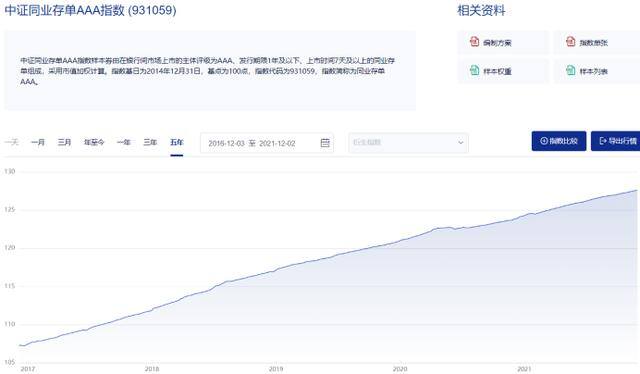Click the 120 y-axis label
The height and width of the screenshot is (374, 640).
[x=10, y=247]
